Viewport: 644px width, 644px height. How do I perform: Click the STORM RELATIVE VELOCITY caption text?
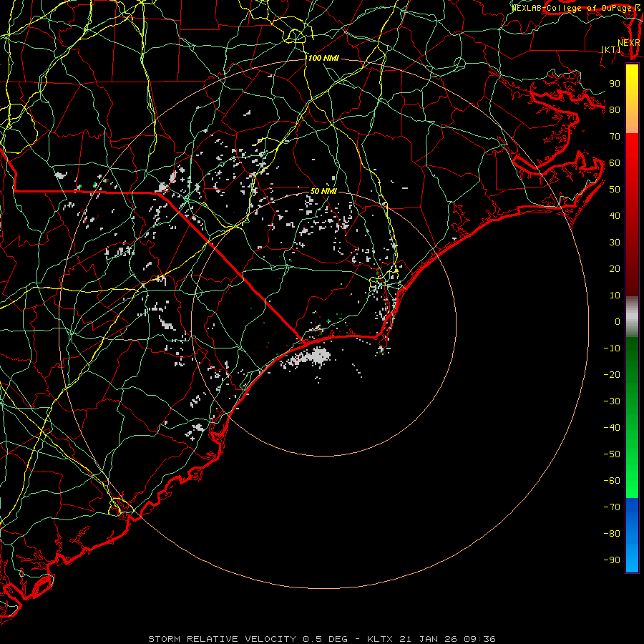pyautogui.click(x=222, y=639)
